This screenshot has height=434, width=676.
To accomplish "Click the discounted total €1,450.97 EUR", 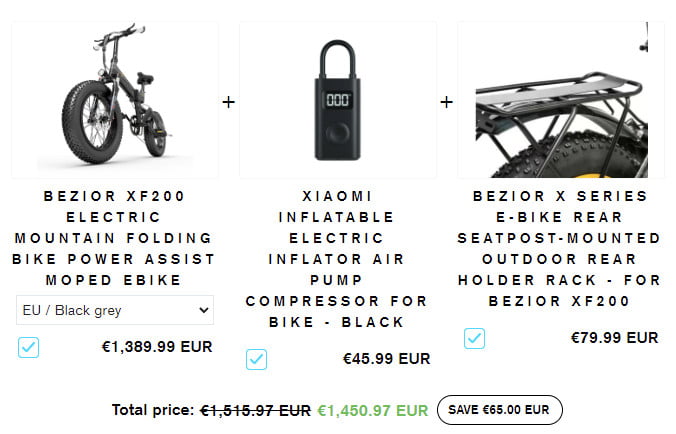I will [373, 411].
